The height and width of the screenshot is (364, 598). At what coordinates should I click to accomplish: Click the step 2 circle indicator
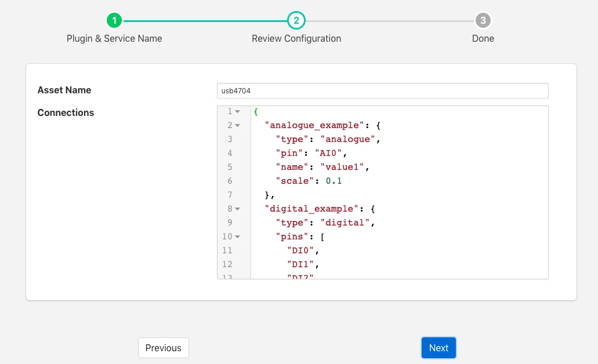click(x=296, y=21)
